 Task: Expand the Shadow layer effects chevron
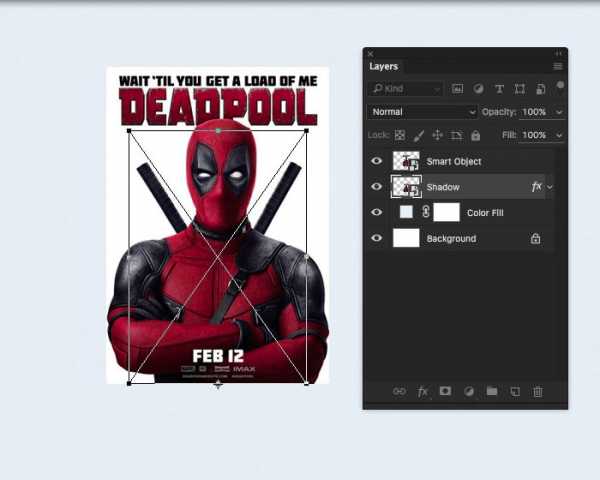tap(550, 187)
